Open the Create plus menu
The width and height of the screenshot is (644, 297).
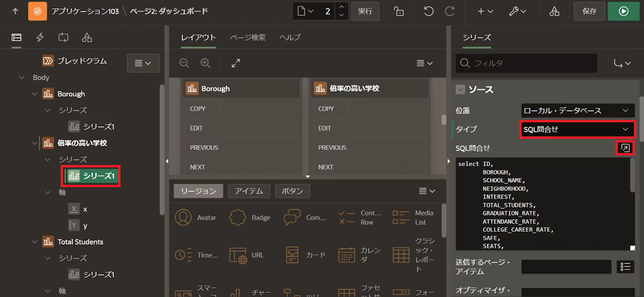(485, 11)
